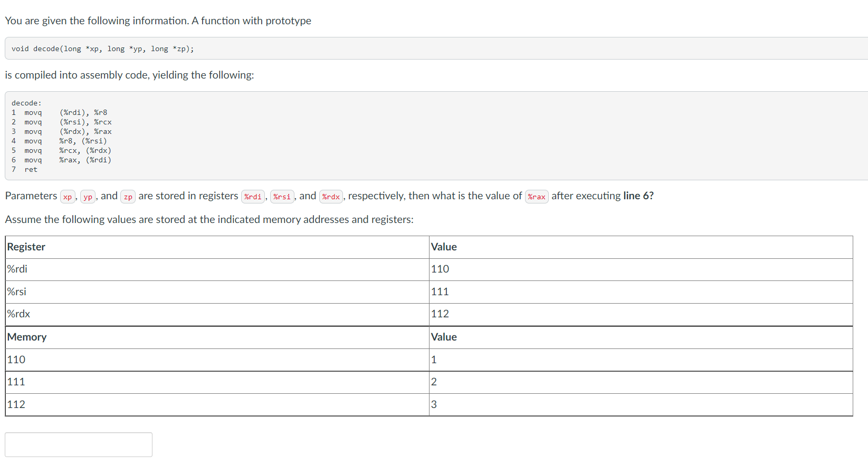Click the inline zp parameter tag

pyautogui.click(x=128, y=197)
